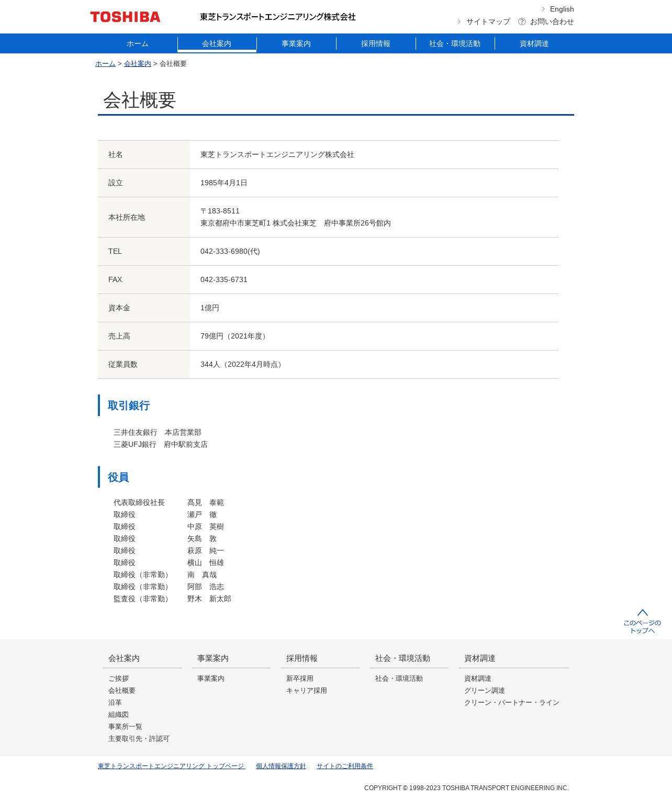Open footer link 資材調達 under its heading
Screen dimensions: 672x799
[x=478, y=678]
